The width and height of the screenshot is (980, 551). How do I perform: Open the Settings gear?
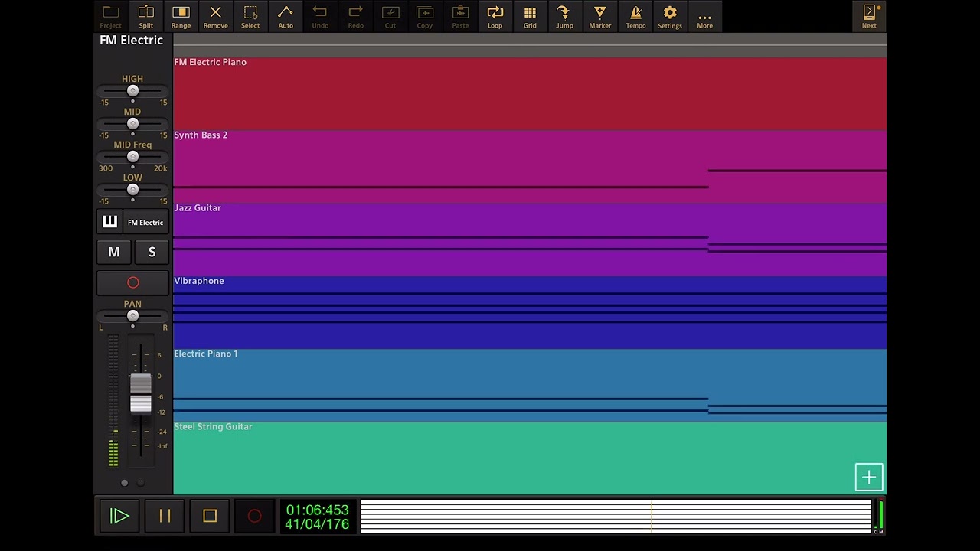(x=670, y=16)
